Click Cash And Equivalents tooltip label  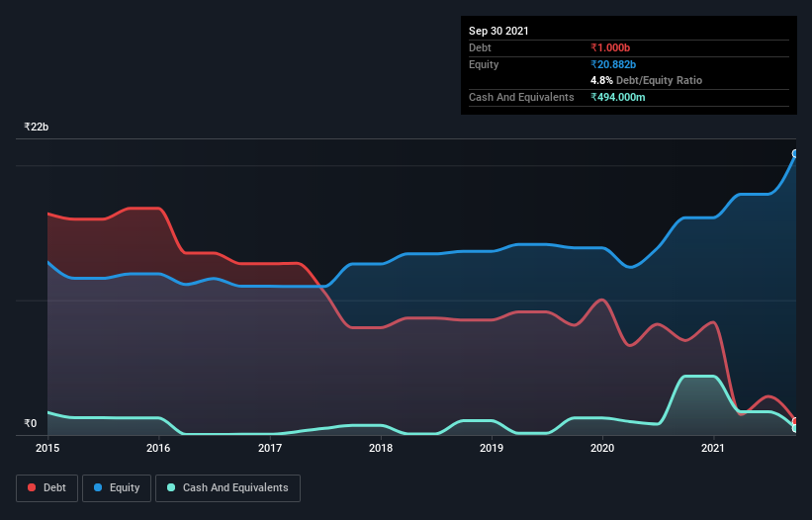521,97
